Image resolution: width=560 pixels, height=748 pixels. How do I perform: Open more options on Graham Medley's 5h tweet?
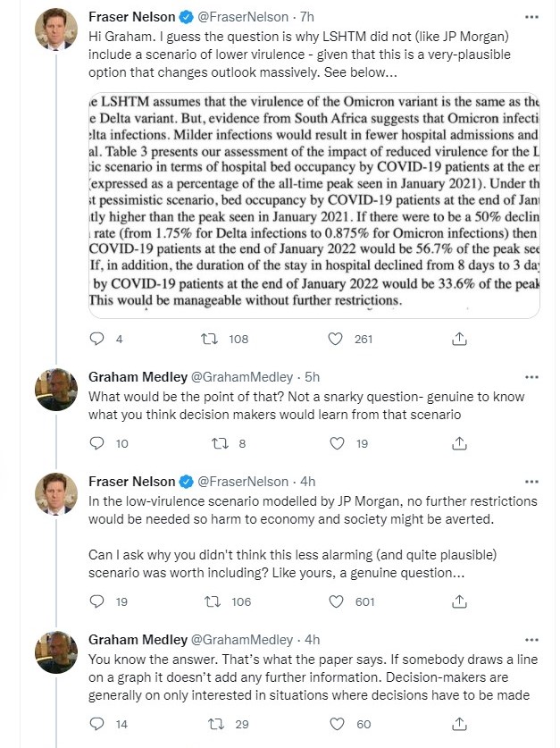click(x=532, y=376)
